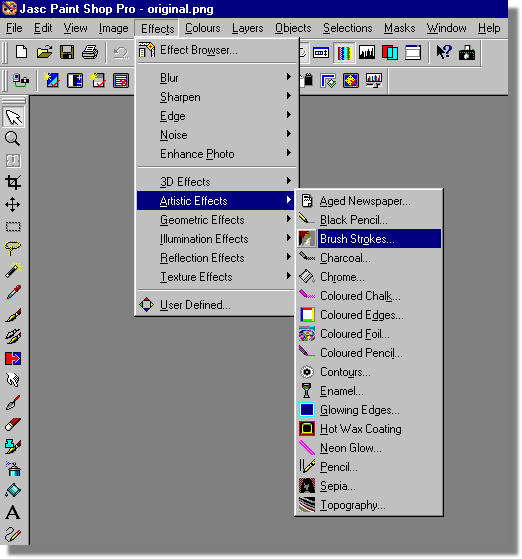
Task: Choose Enamel effect
Action: tap(369, 391)
